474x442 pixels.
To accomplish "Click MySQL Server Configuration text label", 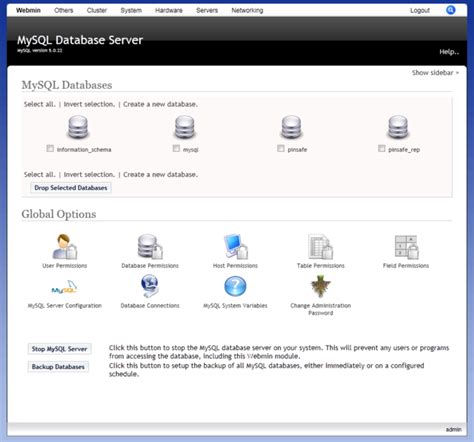I will 65,306.
